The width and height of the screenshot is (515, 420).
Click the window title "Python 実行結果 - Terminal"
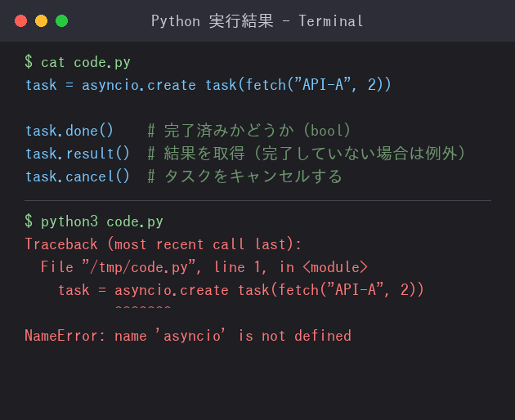(x=257, y=21)
